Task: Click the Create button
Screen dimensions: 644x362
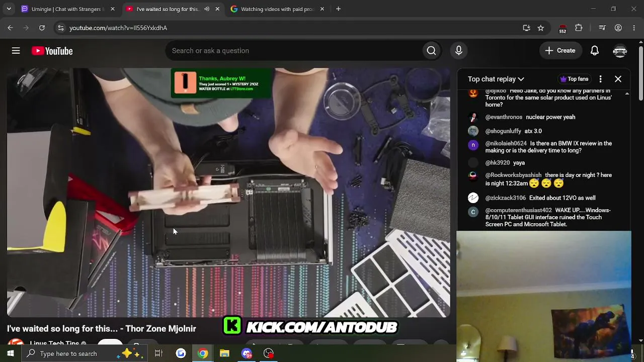Action: [560, 51]
